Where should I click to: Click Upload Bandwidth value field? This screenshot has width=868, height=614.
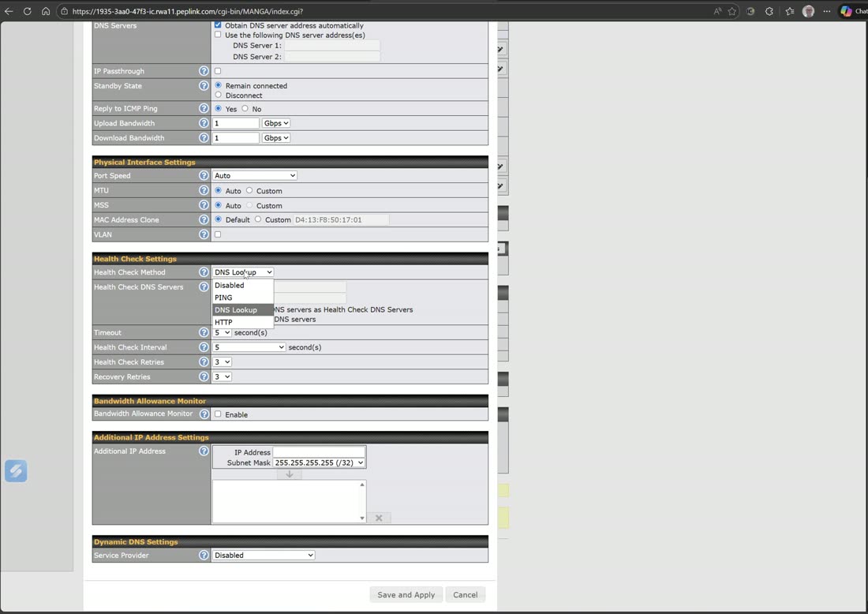tap(236, 123)
